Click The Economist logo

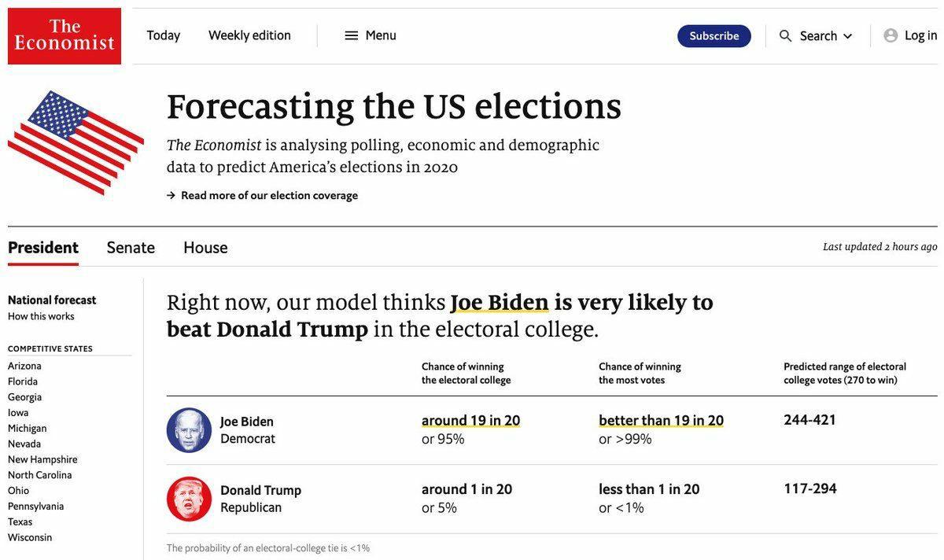(x=65, y=36)
